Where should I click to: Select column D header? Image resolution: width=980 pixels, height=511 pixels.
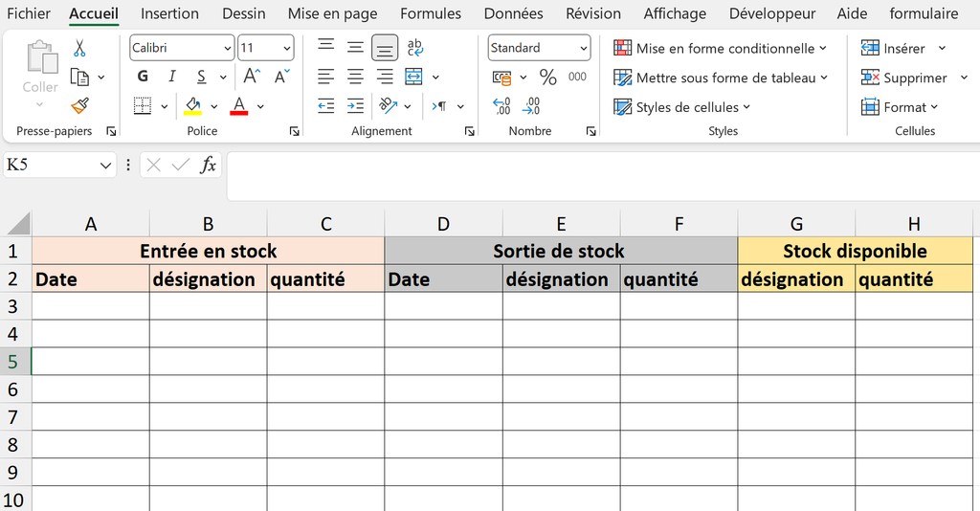(x=443, y=224)
